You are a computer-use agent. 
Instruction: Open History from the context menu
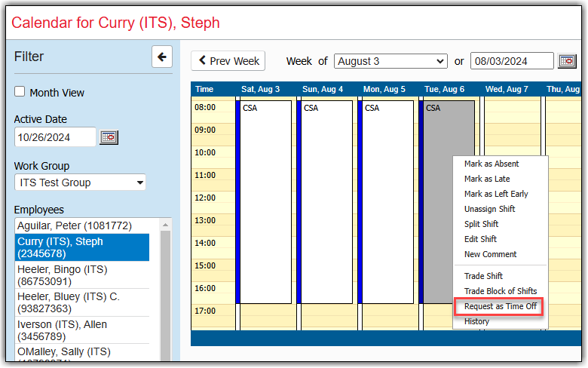(476, 321)
